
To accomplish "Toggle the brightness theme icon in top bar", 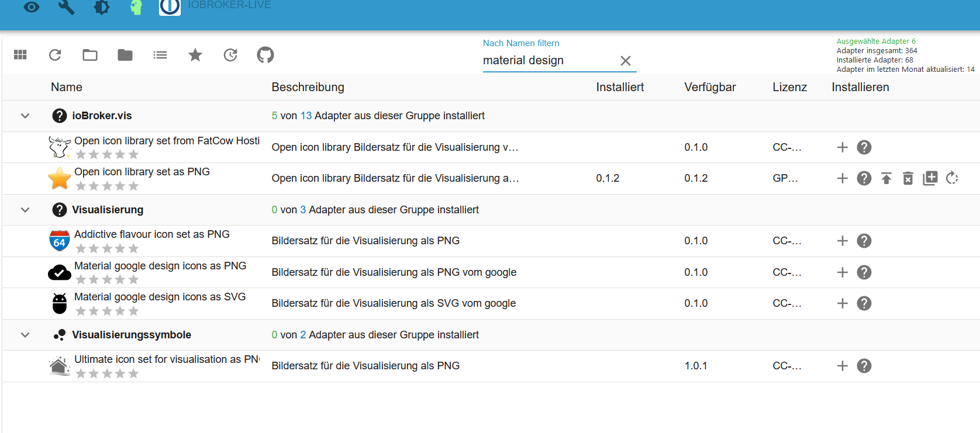I will [102, 7].
